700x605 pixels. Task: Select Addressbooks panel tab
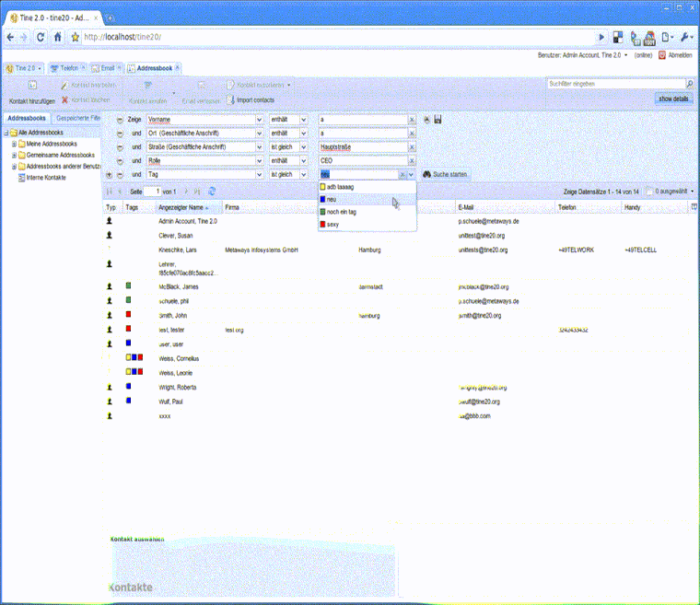[27, 118]
